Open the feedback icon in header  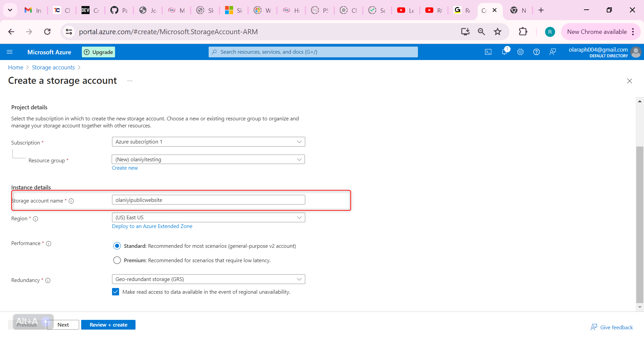(552, 52)
